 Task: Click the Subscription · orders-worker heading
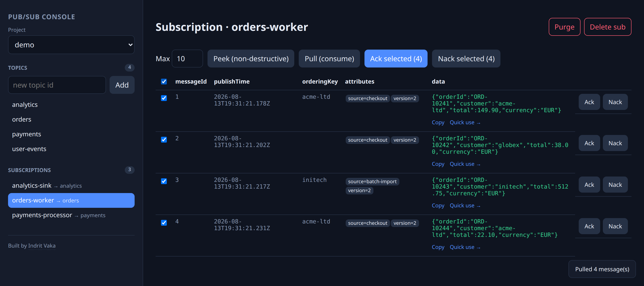pos(232,27)
